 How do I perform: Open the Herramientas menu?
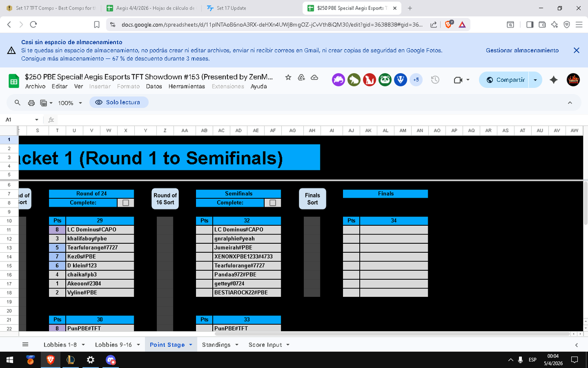(187, 86)
